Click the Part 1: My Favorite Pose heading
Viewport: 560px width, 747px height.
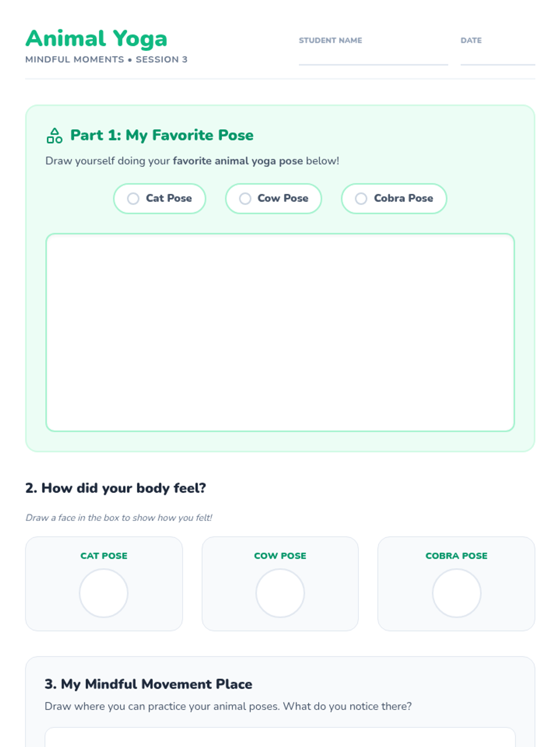coord(161,135)
